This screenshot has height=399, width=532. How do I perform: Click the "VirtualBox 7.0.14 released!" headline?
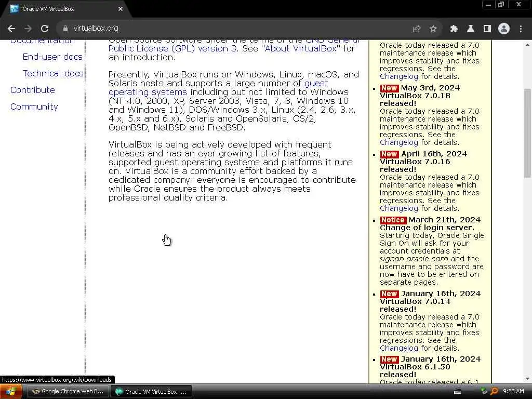click(415, 305)
